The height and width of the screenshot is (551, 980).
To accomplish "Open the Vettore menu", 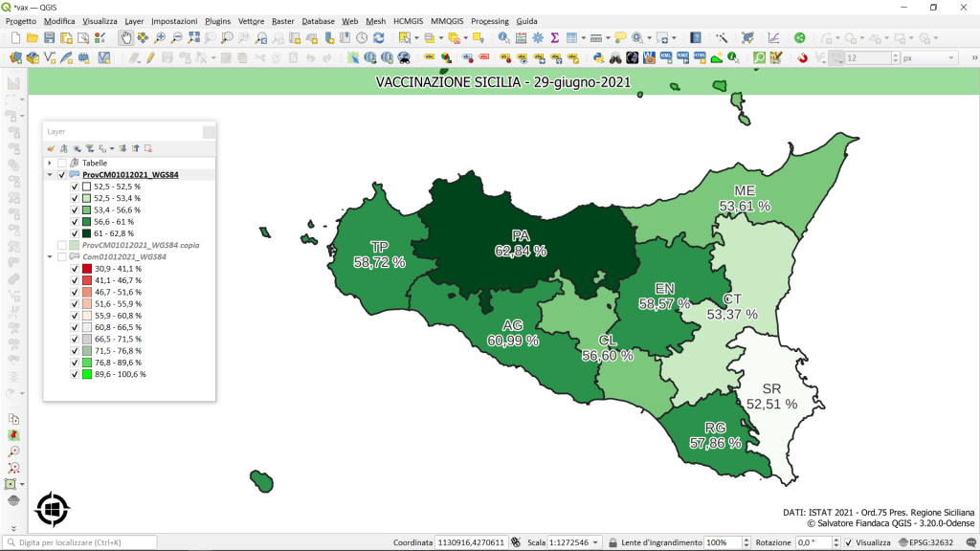I will pyautogui.click(x=251, y=21).
